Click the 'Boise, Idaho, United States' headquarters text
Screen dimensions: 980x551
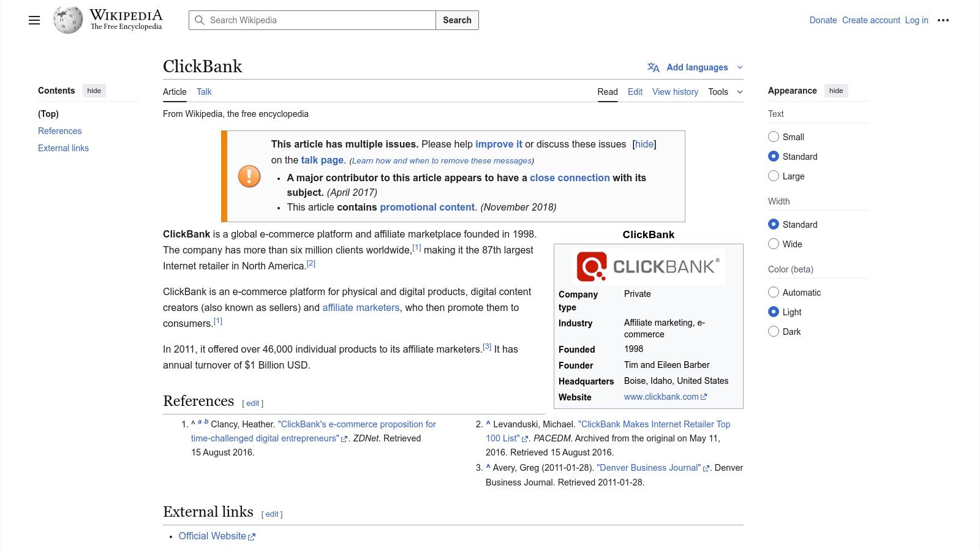(x=676, y=381)
